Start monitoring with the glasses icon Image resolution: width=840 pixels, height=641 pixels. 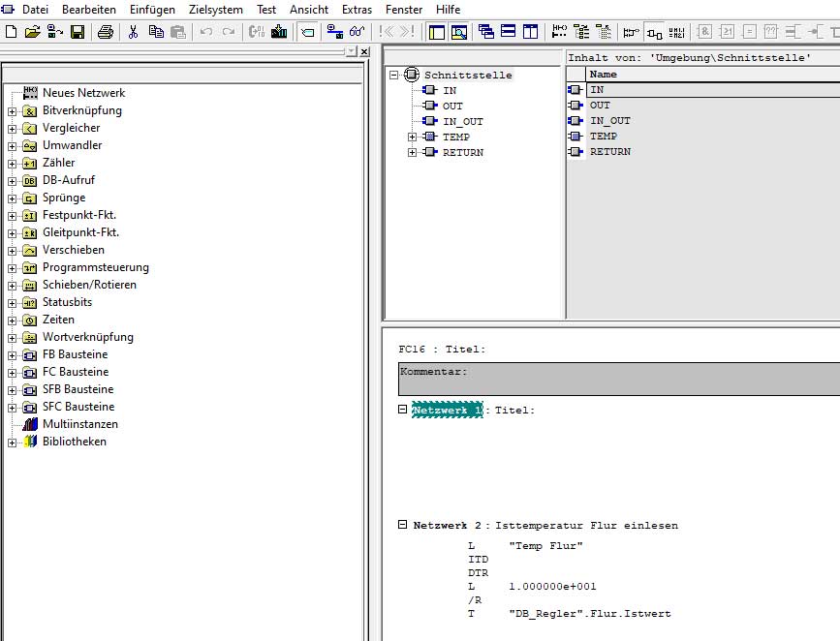(x=358, y=32)
